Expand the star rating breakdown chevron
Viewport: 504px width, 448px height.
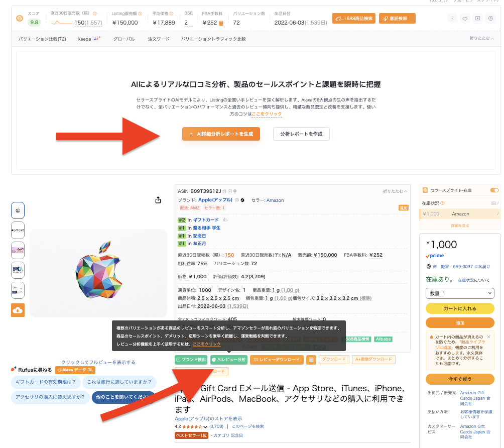[205, 427]
